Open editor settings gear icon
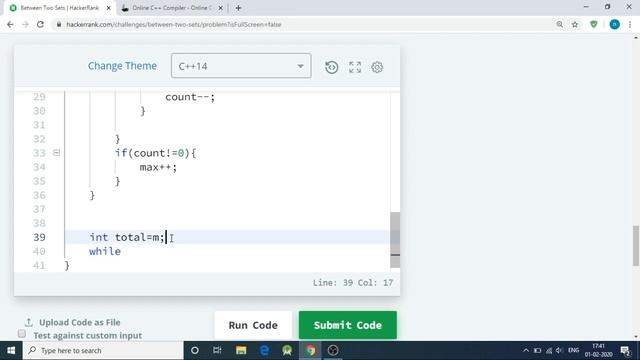Screen dimensions: 640x360 click(x=377, y=67)
